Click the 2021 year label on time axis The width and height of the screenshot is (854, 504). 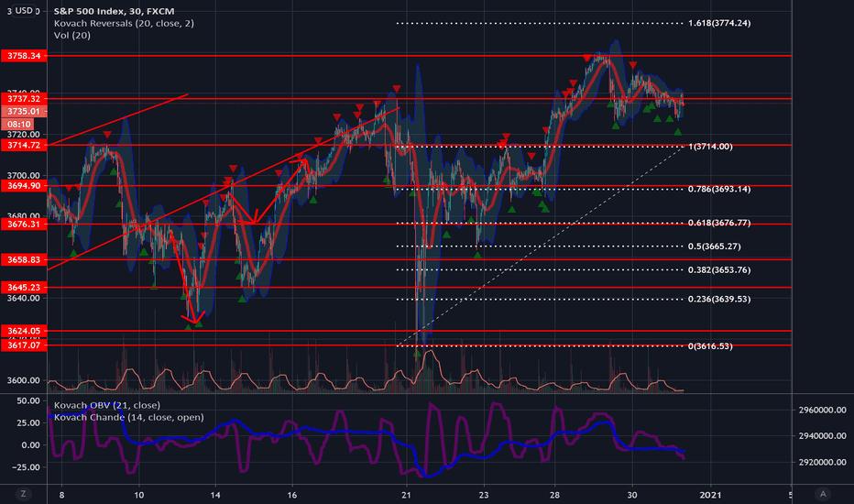[709, 495]
